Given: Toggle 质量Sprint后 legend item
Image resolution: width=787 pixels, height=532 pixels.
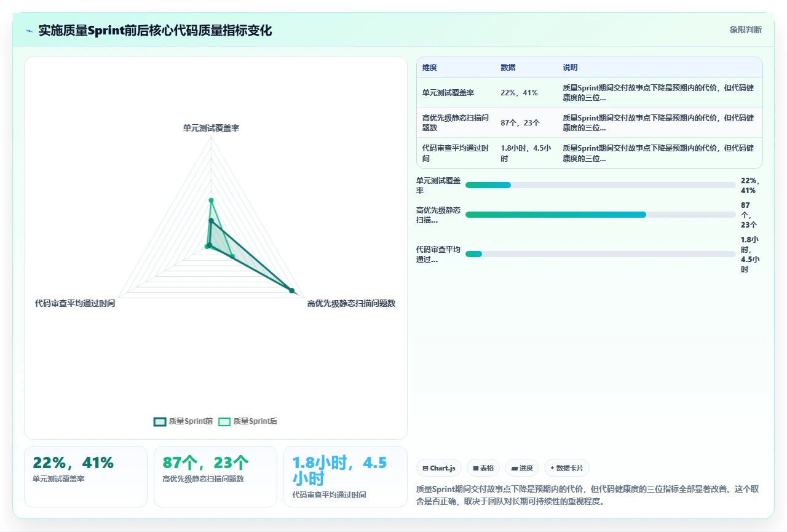Looking at the screenshot, I should tap(248, 421).
